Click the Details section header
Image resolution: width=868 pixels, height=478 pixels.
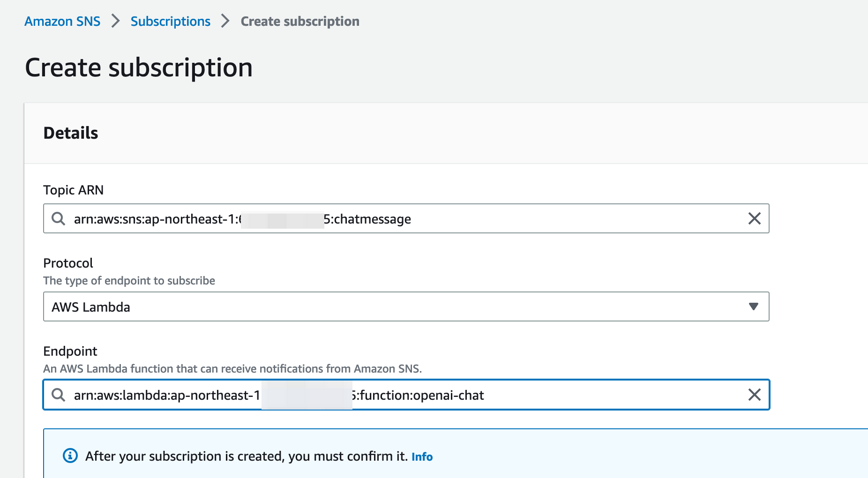71,133
